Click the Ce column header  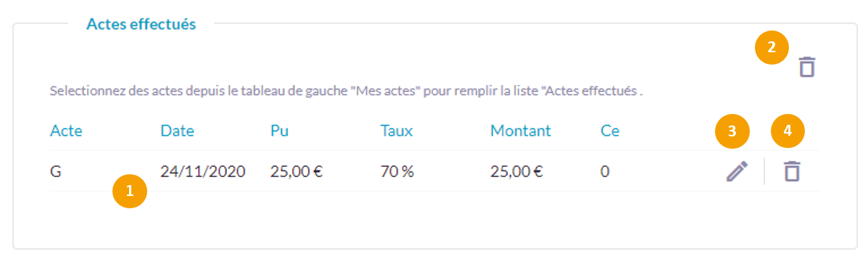610,131
